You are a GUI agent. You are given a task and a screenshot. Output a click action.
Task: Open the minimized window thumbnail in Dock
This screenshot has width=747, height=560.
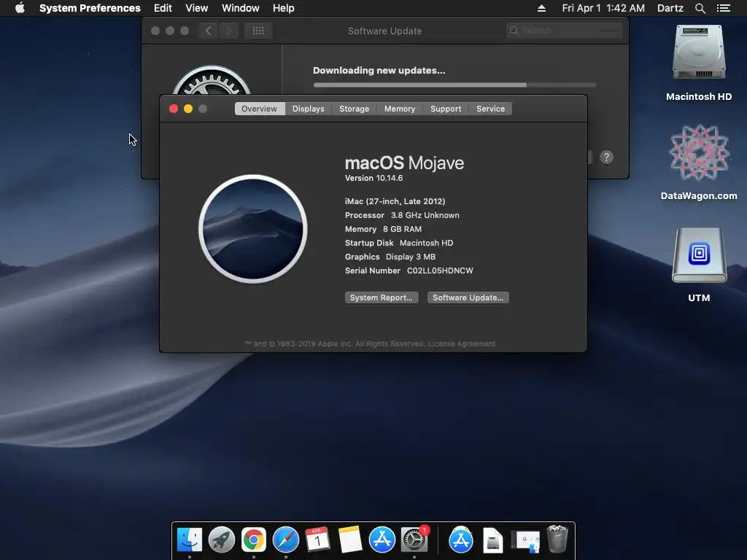525,542
